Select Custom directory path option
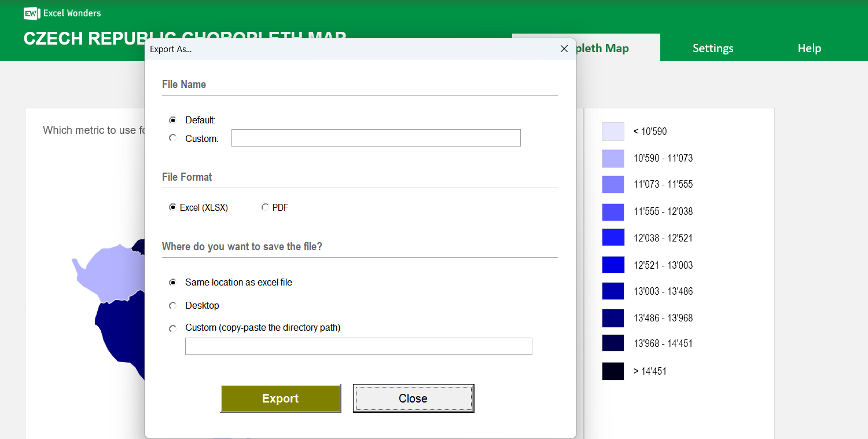 tap(172, 328)
